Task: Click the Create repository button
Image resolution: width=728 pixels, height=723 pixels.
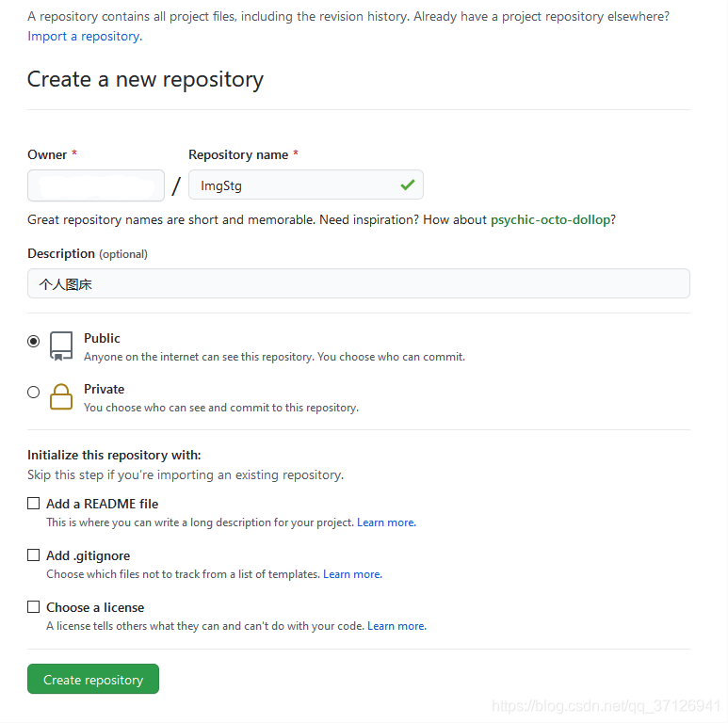Action: (x=93, y=679)
